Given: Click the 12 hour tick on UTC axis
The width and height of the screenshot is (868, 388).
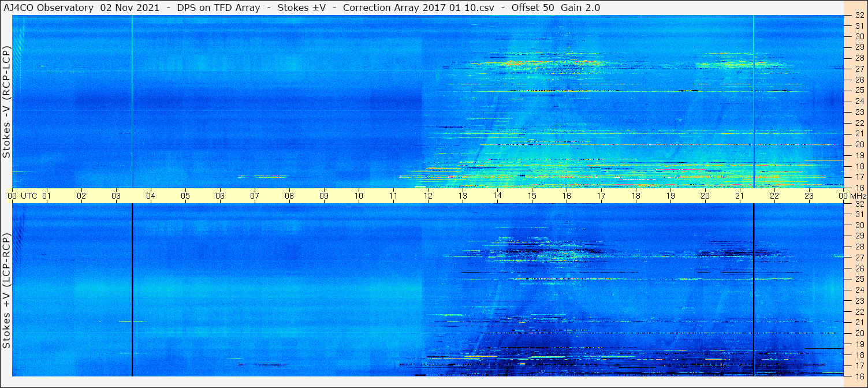Looking at the screenshot, I should [x=428, y=196].
